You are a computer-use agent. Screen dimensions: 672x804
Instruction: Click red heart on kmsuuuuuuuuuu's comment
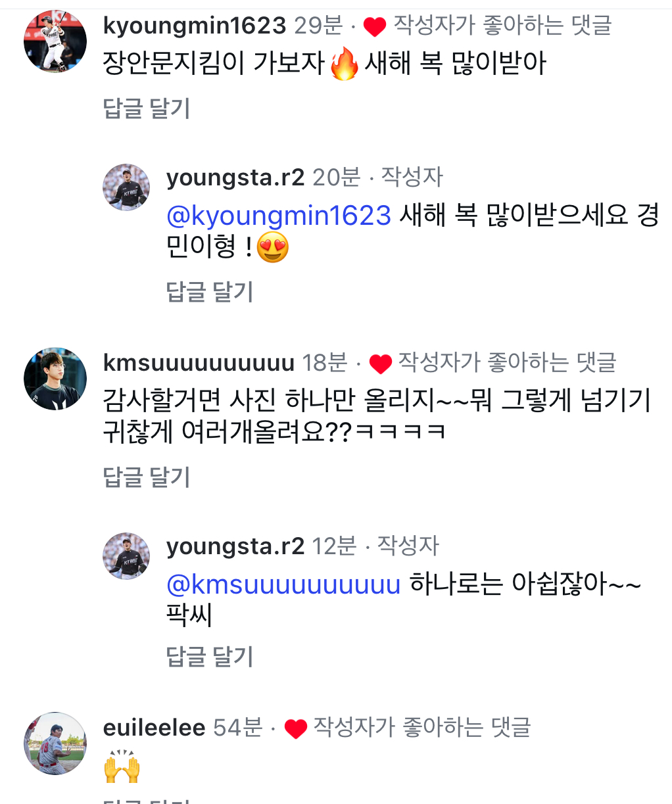tap(380, 364)
